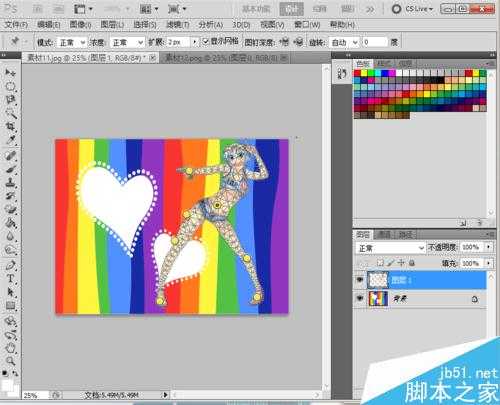This screenshot has height=405, width=500.
Task: Open the 滤镜(T) filter menu
Action: coord(178,25)
